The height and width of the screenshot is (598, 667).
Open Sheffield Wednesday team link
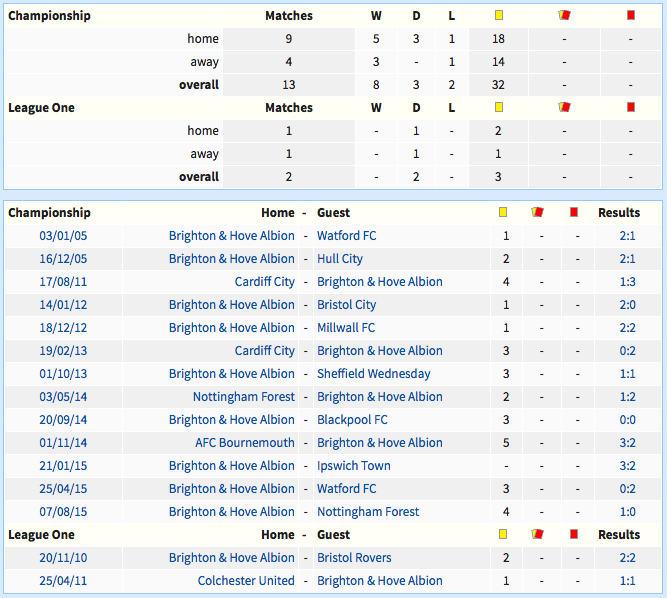coord(374,373)
